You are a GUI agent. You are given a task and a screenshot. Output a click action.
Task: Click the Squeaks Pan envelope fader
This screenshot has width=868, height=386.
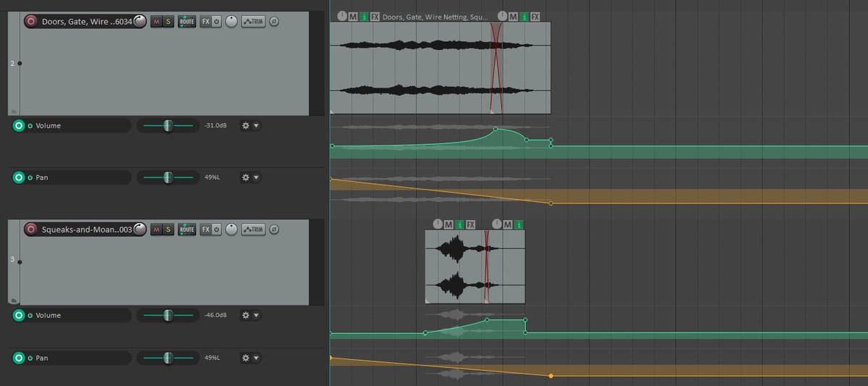169,358
